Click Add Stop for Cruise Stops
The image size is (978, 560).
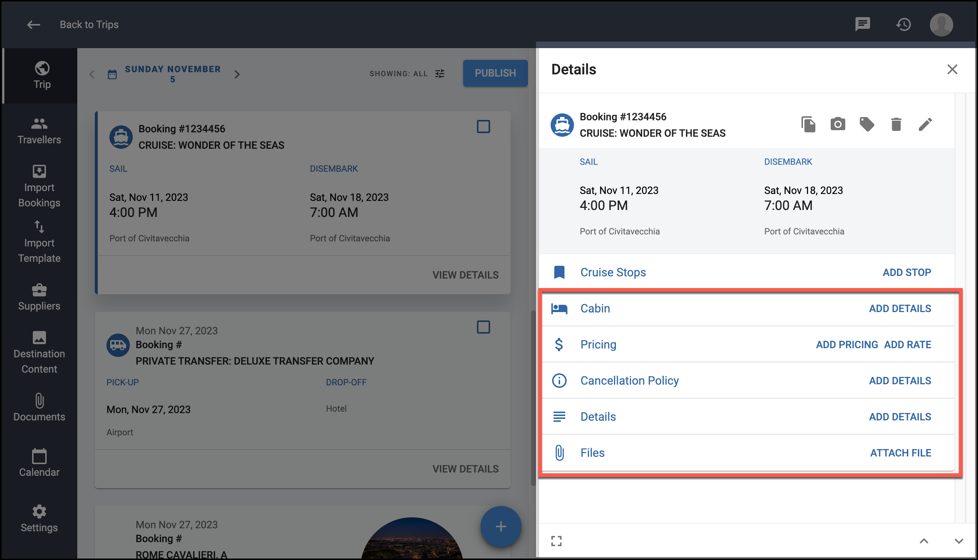(907, 272)
